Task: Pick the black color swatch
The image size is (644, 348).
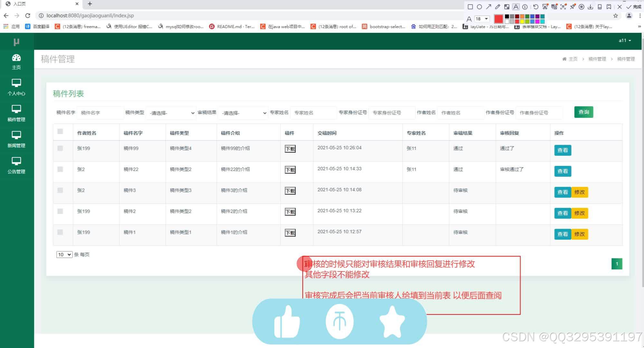Action: point(507,16)
